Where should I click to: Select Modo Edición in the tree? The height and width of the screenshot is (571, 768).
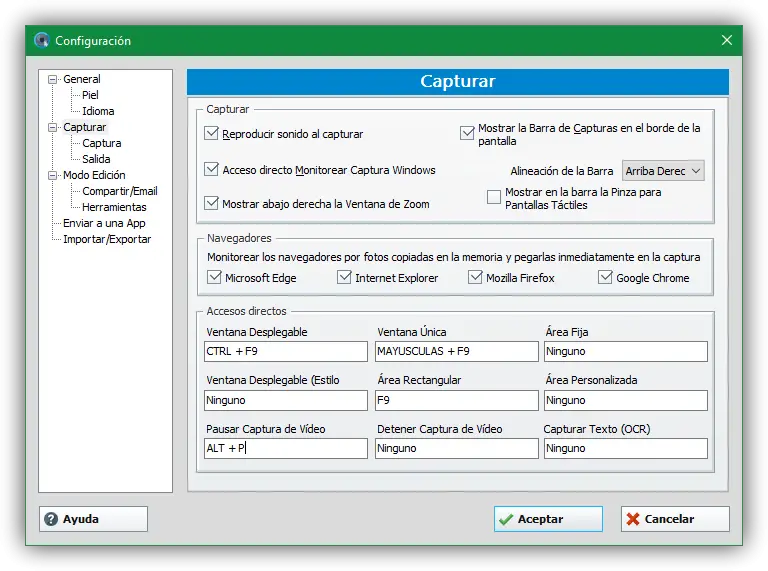[94, 175]
